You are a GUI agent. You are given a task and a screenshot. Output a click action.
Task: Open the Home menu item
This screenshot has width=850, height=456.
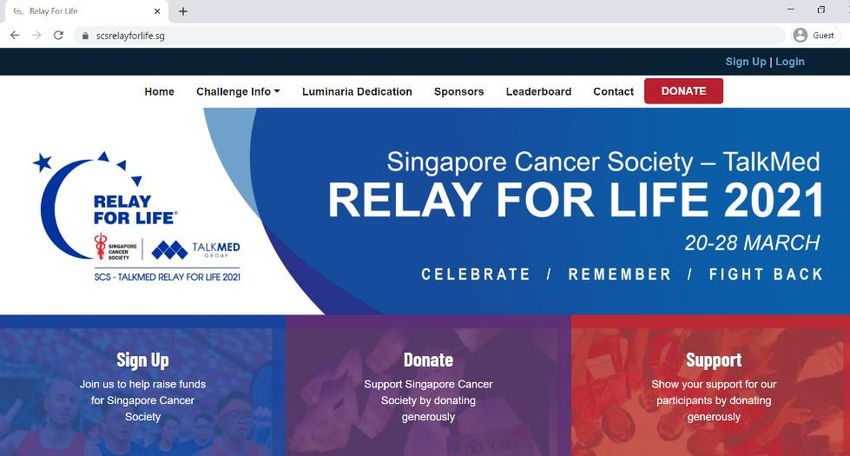(x=159, y=92)
